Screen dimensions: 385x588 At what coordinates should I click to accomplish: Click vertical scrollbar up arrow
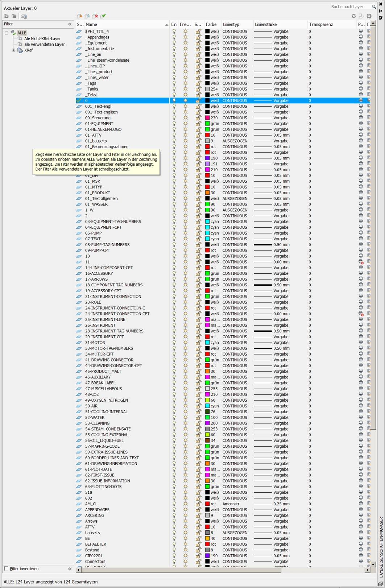point(373,24)
